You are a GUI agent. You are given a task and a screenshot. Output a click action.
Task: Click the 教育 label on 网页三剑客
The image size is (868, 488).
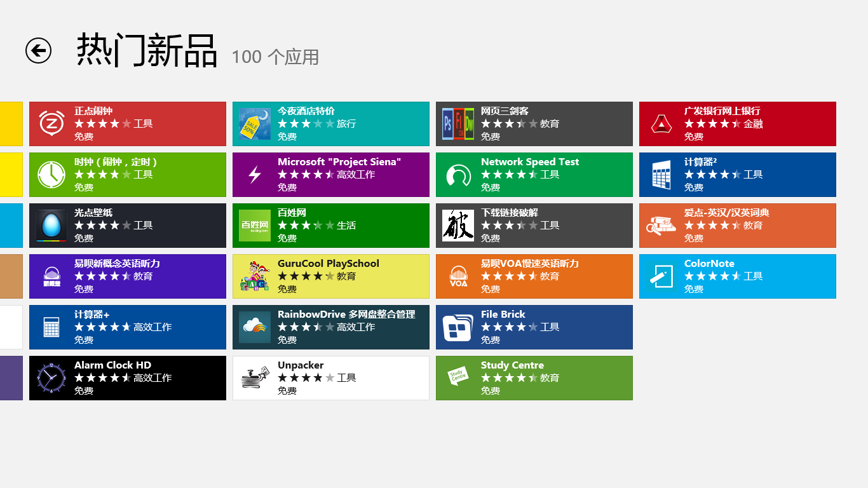(550, 124)
